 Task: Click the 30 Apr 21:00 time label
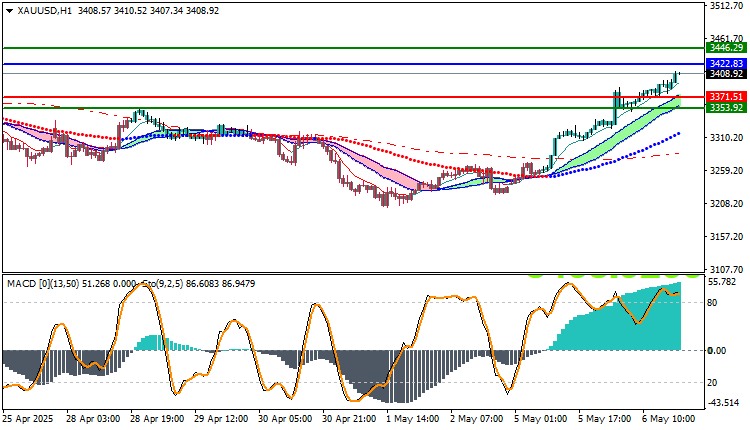(x=349, y=419)
